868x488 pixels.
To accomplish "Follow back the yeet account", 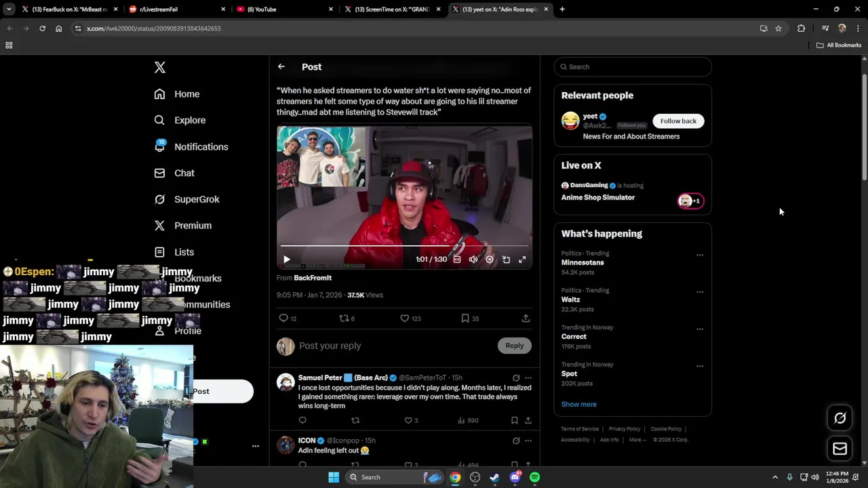I will coord(678,121).
